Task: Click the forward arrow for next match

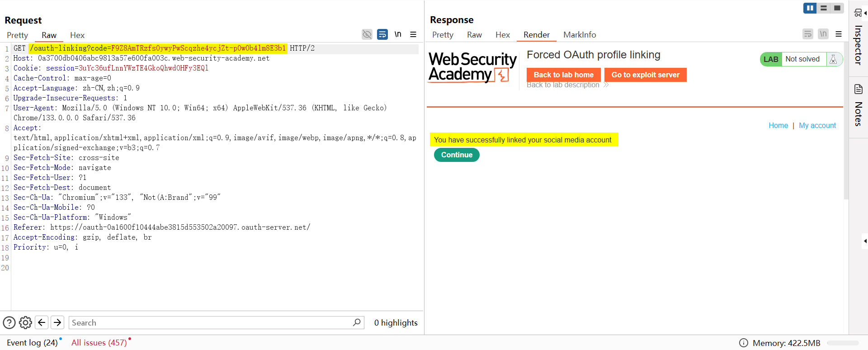Action: tap(57, 322)
